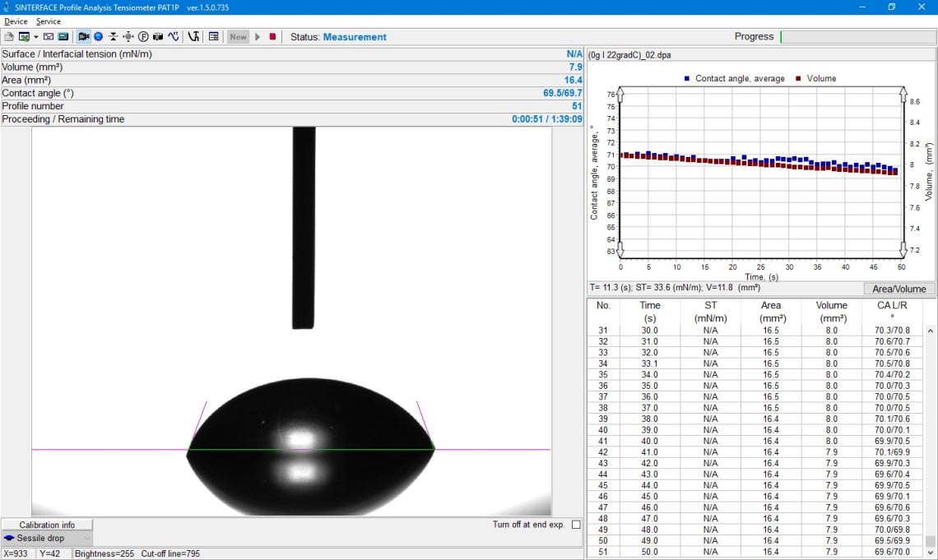This screenshot has height=560, width=938.
Task: Click the curve fitting icon in the toolbar
Action: click(x=193, y=36)
